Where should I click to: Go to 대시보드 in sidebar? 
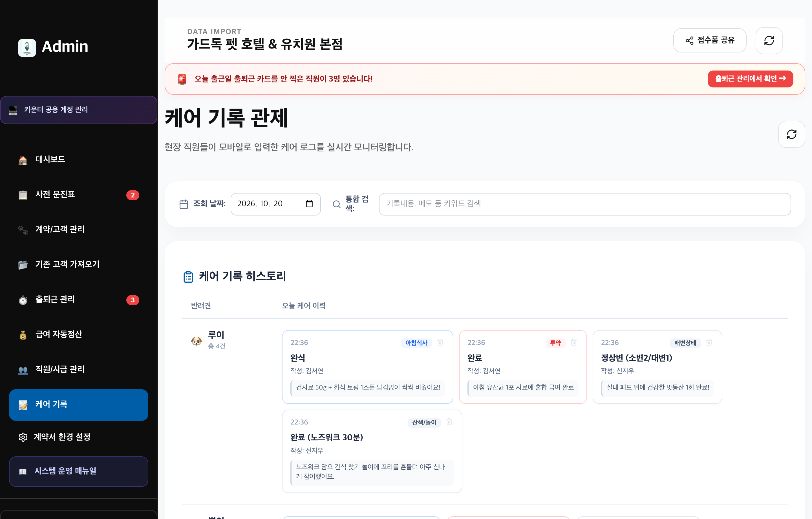pyautogui.click(x=79, y=160)
